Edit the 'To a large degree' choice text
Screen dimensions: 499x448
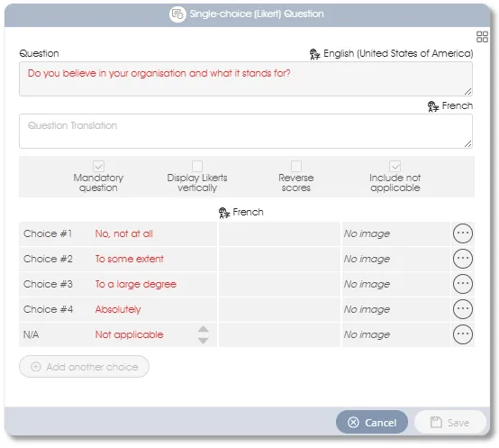click(136, 284)
